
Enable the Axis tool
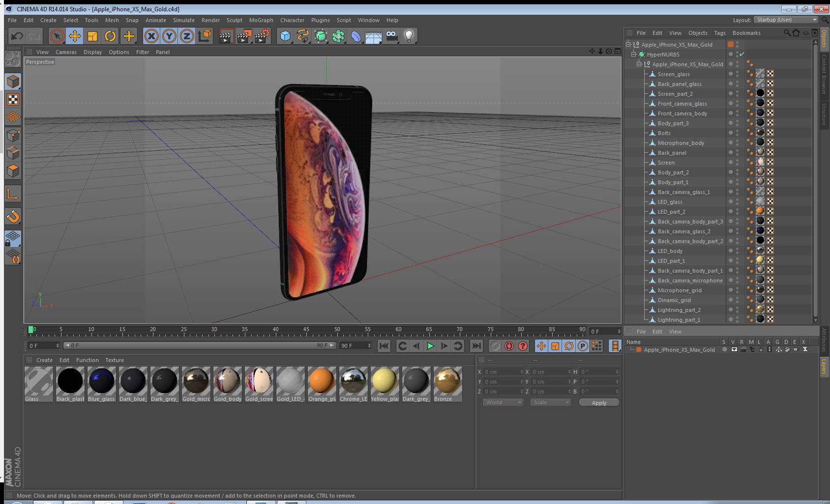pyautogui.click(x=13, y=194)
